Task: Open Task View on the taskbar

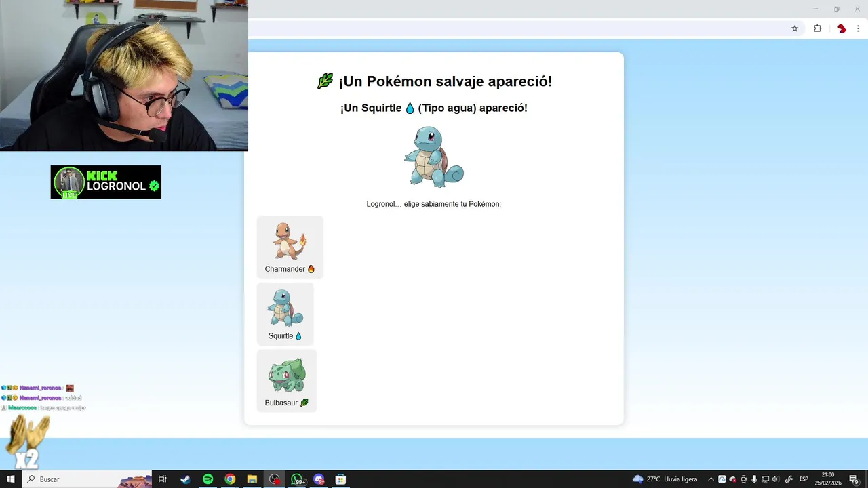Action: tap(163, 479)
